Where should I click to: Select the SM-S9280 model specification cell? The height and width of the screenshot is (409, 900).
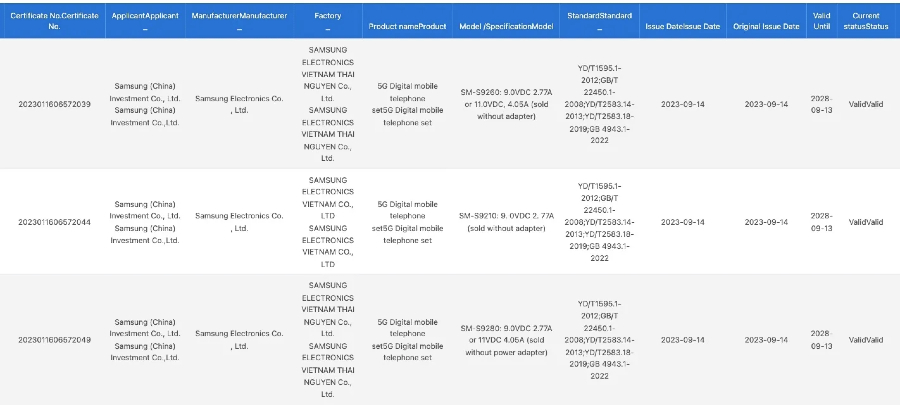click(506, 340)
